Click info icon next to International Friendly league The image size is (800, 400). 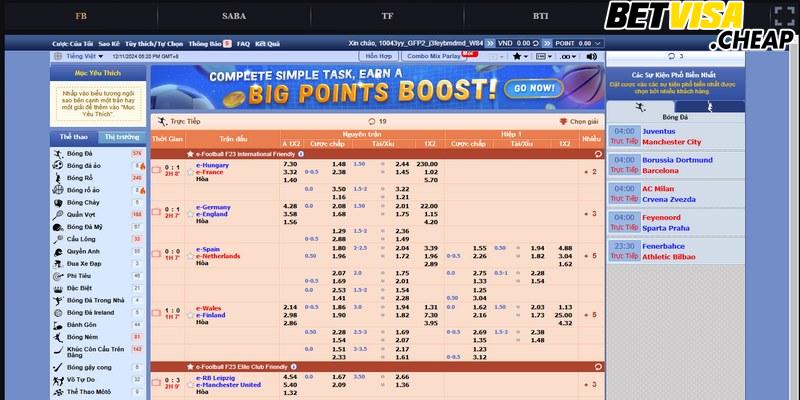coord(301,154)
